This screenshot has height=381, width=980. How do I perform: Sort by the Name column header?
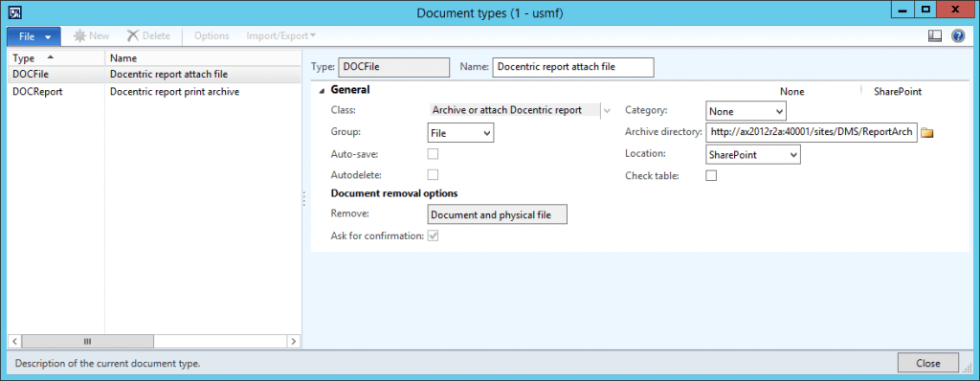tap(203, 58)
